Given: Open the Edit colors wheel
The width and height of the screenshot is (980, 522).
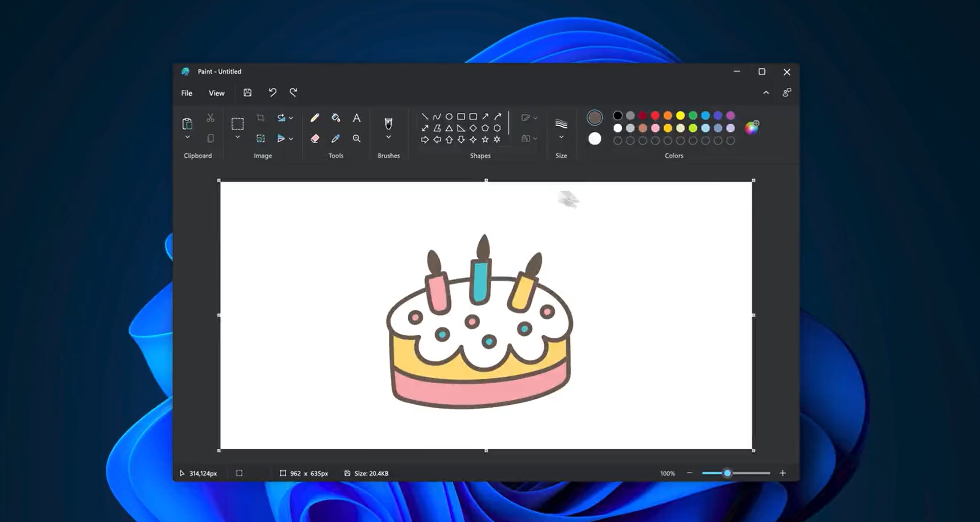Looking at the screenshot, I should [752, 128].
